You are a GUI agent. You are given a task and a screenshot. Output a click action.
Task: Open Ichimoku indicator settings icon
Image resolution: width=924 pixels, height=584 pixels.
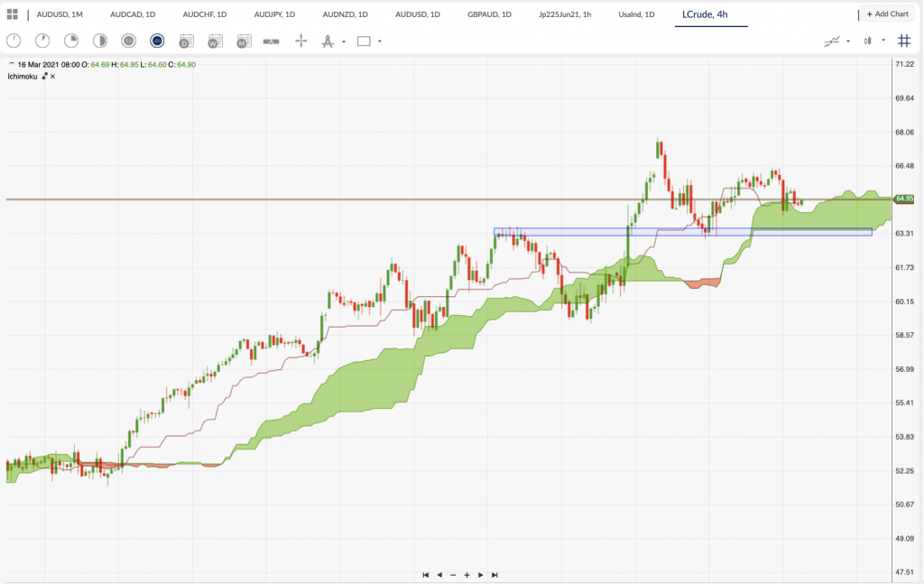tap(44, 77)
